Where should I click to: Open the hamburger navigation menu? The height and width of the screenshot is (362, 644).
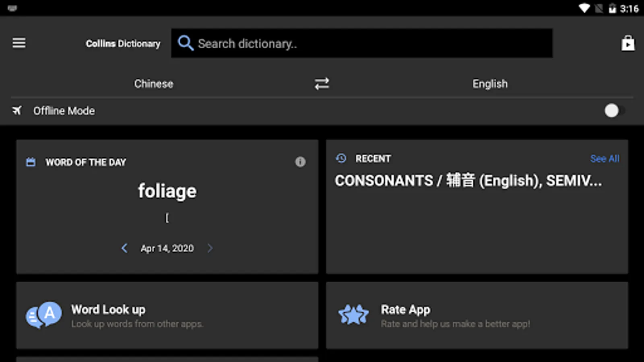click(x=19, y=43)
